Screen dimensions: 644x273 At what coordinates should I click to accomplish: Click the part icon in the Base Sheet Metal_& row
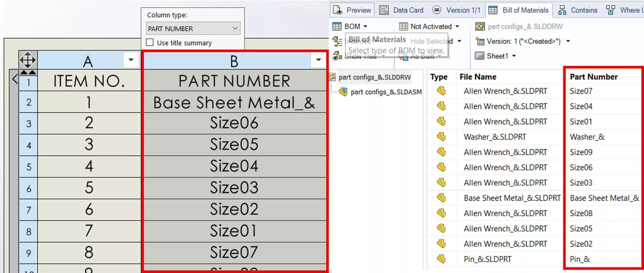click(x=441, y=198)
